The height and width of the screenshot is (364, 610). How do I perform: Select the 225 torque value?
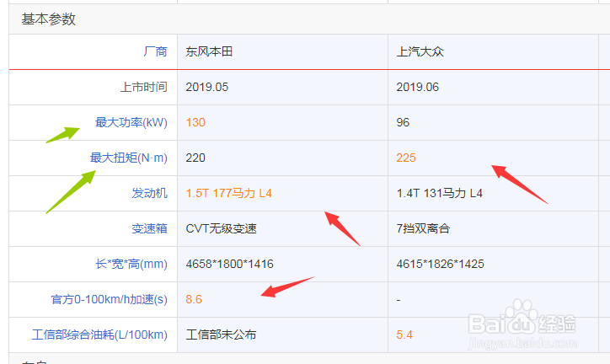pos(406,158)
